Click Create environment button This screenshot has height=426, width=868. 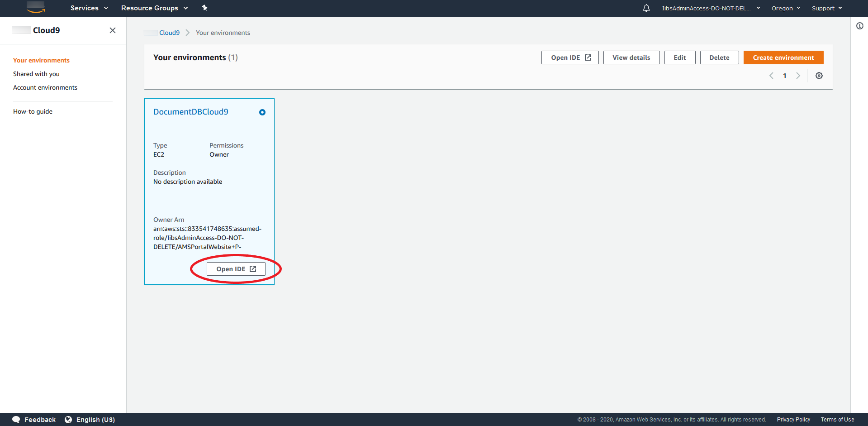pyautogui.click(x=783, y=57)
